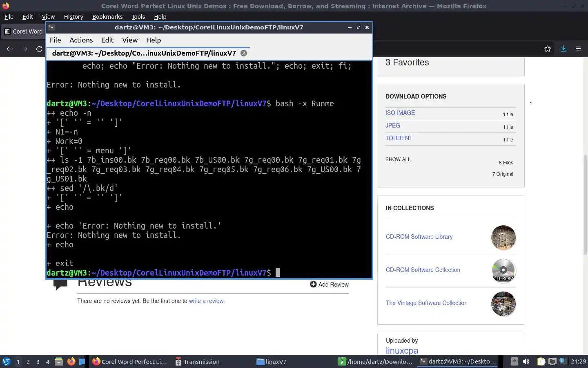Click removable media eject tray icon
The image size is (588, 368).
pyautogui.click(x=514, y=361)
